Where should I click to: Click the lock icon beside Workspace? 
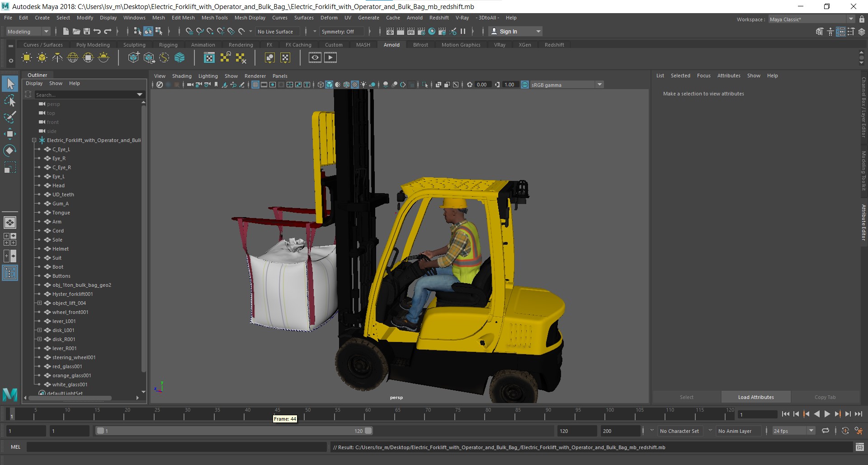tap(862, 19)
